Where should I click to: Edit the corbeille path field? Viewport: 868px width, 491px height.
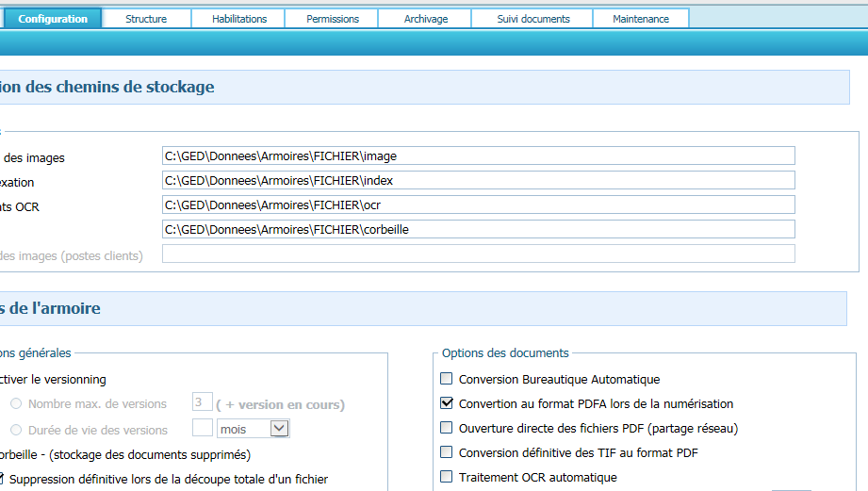pyautogui.click(x=478, y=229)
